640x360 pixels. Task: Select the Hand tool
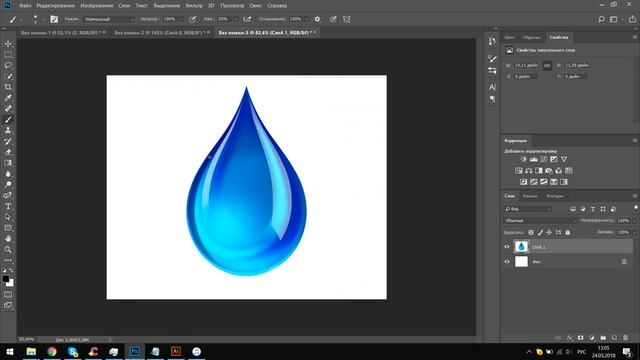(8, 239)
